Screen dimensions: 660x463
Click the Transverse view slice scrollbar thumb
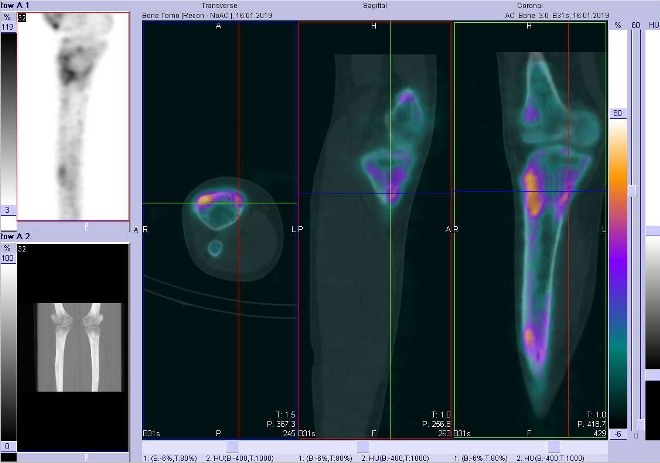point(232,446)
